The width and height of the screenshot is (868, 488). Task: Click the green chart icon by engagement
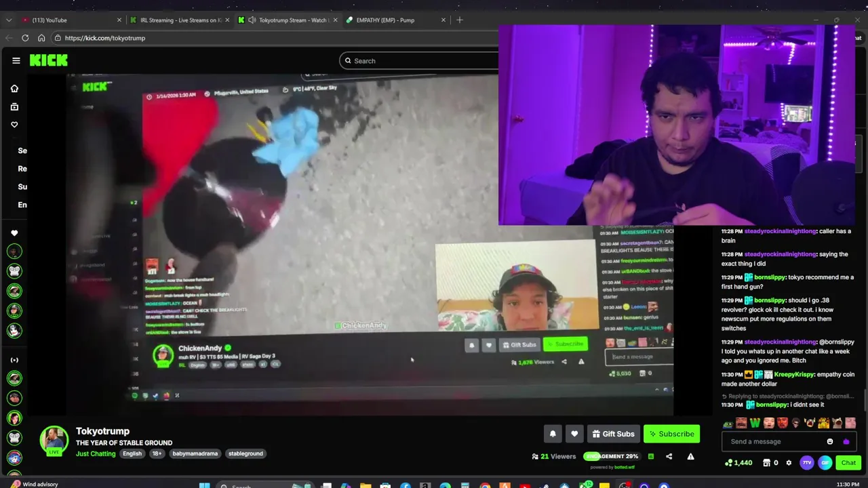click(x=650, y=456)
